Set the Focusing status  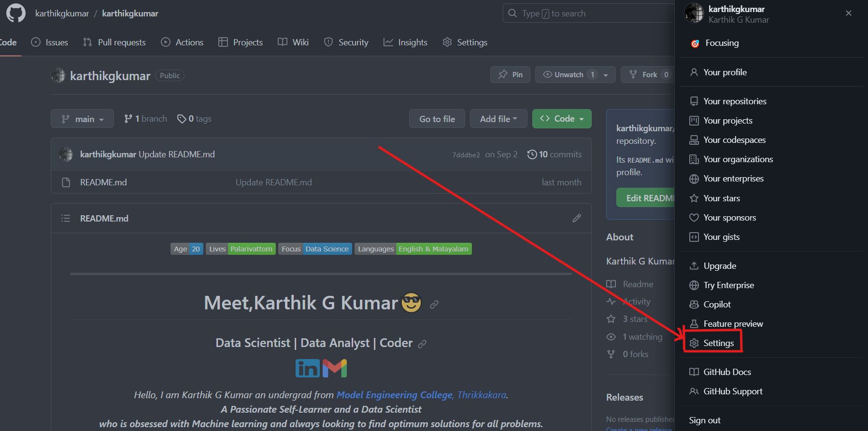point(722,43)
